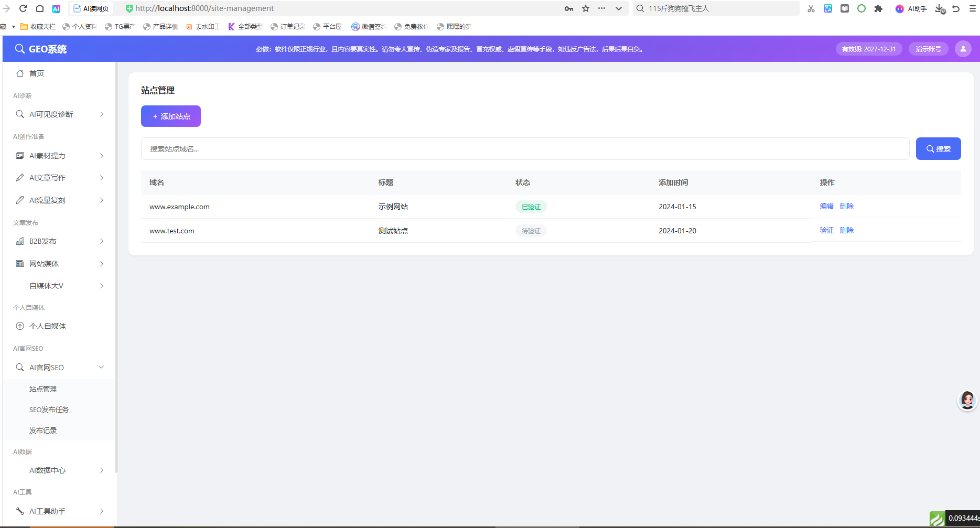Click the 网站媒体 newspaper icon

[20, 264]
